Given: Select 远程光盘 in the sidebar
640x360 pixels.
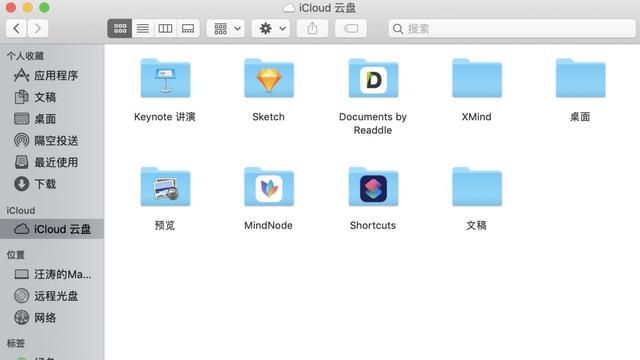Looking at the screenshot, I should tap(52, 296).
